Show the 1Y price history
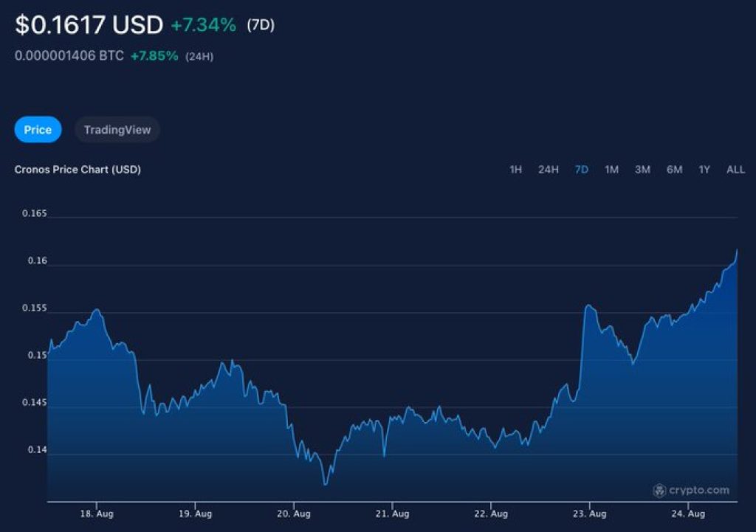Viewport: 756px width, 532px height. 704,170
